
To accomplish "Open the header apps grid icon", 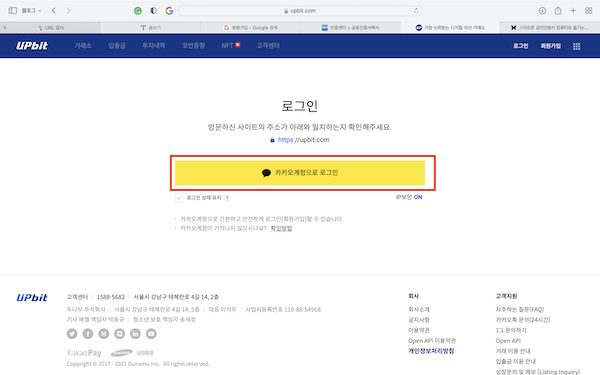I will [x=577, y=46].
